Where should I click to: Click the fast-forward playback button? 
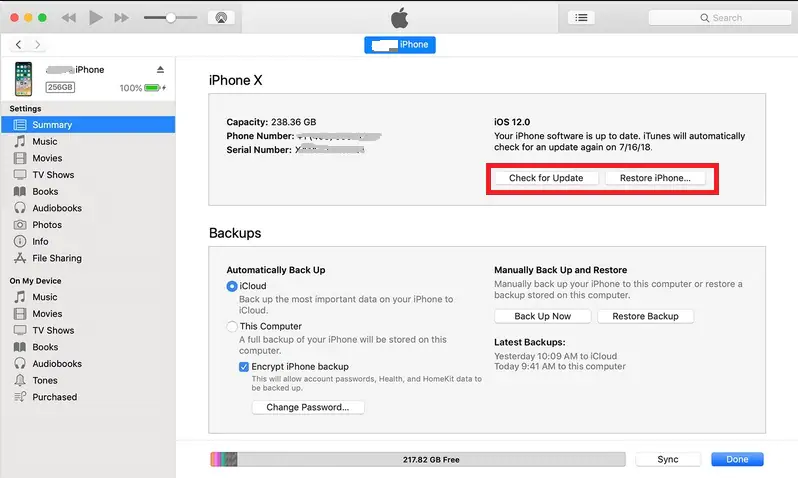click(x=121, y=18)
